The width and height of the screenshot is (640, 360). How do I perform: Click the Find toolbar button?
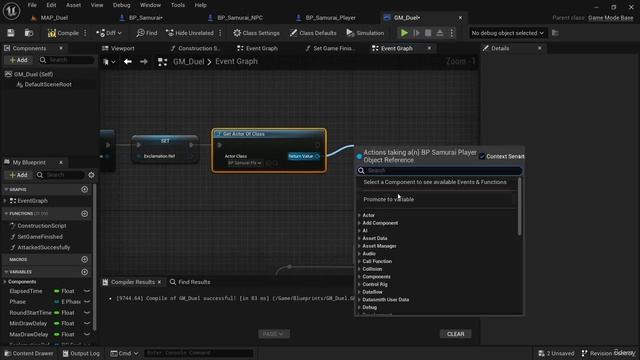coord(147,33)
